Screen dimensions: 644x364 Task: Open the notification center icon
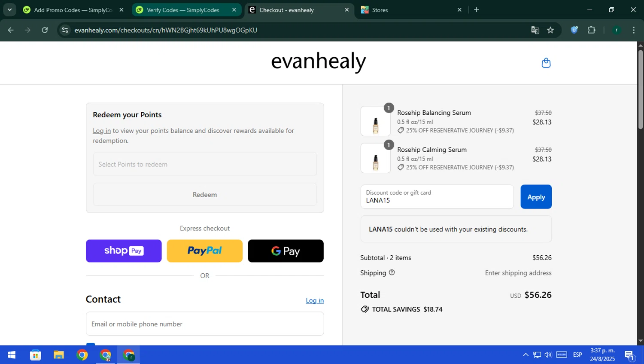pyautogui.click(x=630, y=355)
